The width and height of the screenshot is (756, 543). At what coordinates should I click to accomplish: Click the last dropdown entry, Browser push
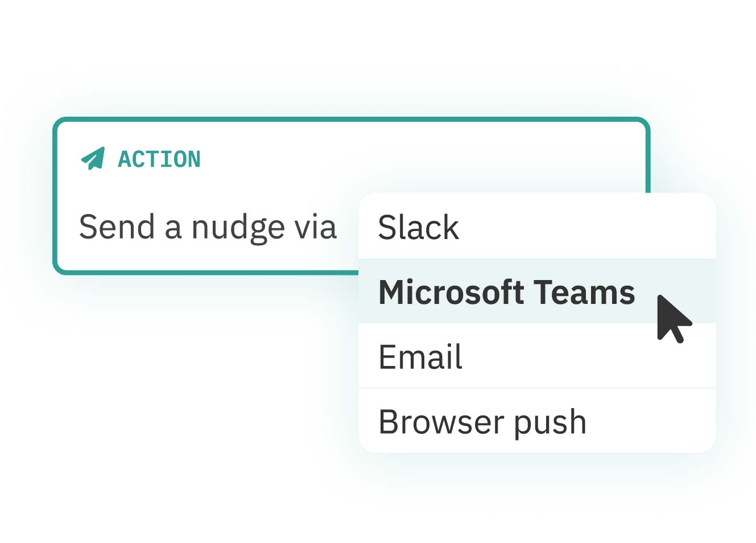click(x=536, y=421)
